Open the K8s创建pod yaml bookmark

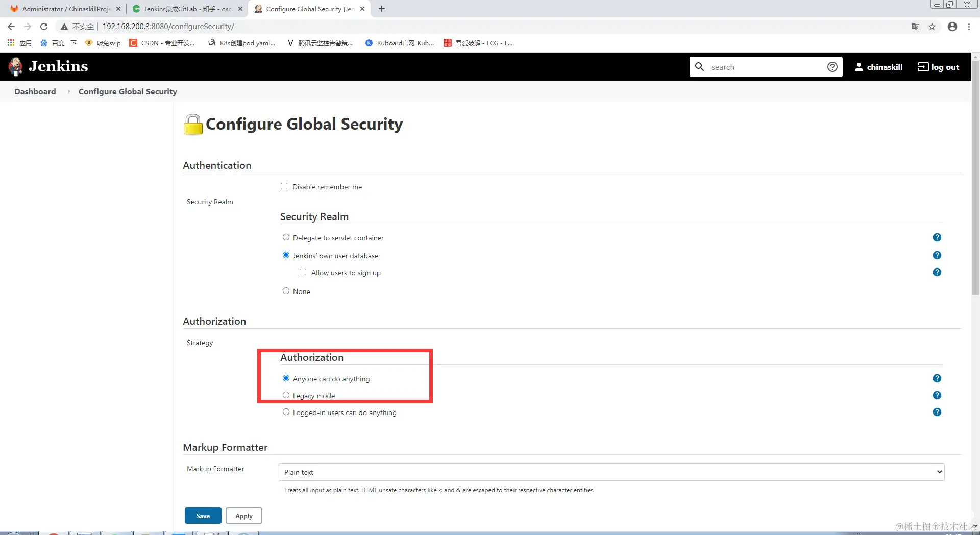point(241,43)
